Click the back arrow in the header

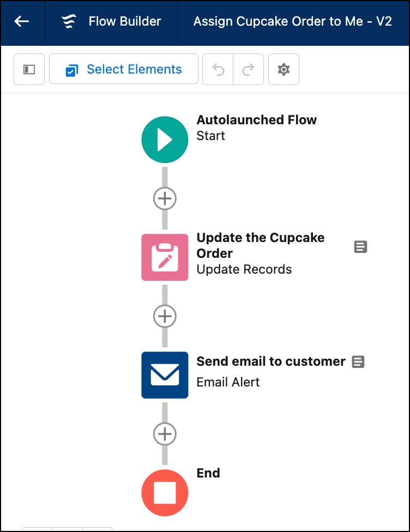coord(22,21)
